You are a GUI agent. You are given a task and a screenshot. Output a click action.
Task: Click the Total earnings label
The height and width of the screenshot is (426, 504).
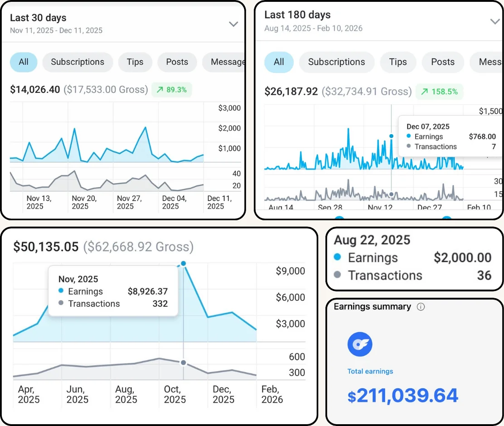tap(370, 371)
